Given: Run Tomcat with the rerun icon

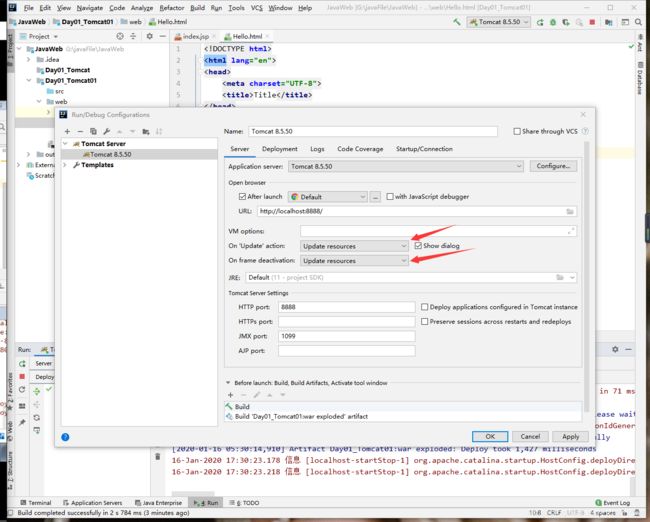Looking at the screenshot, I should pos(540,22).
